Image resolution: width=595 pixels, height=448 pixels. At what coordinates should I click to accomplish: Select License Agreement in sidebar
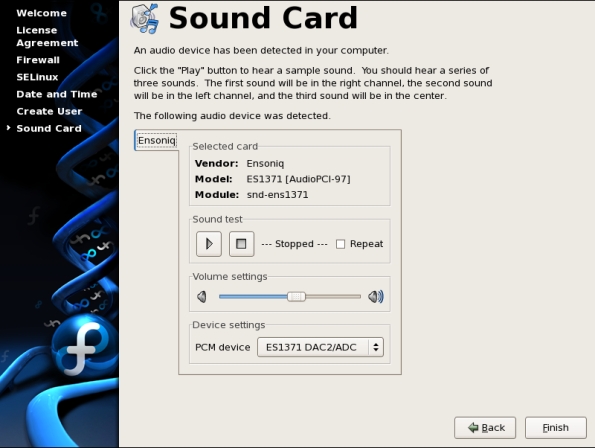pyautogui.click(x=47, y=36)
